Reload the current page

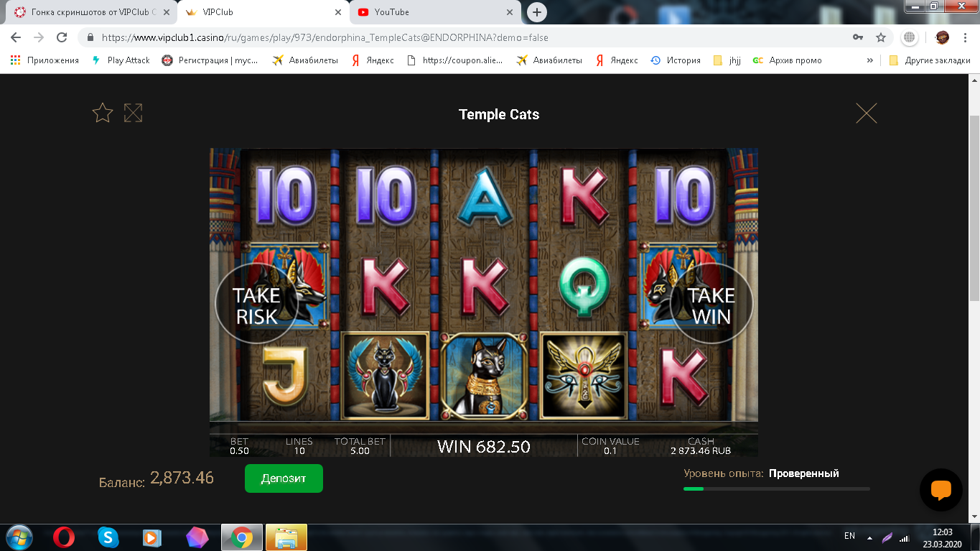pyautogui.click(x=62, y=37)
